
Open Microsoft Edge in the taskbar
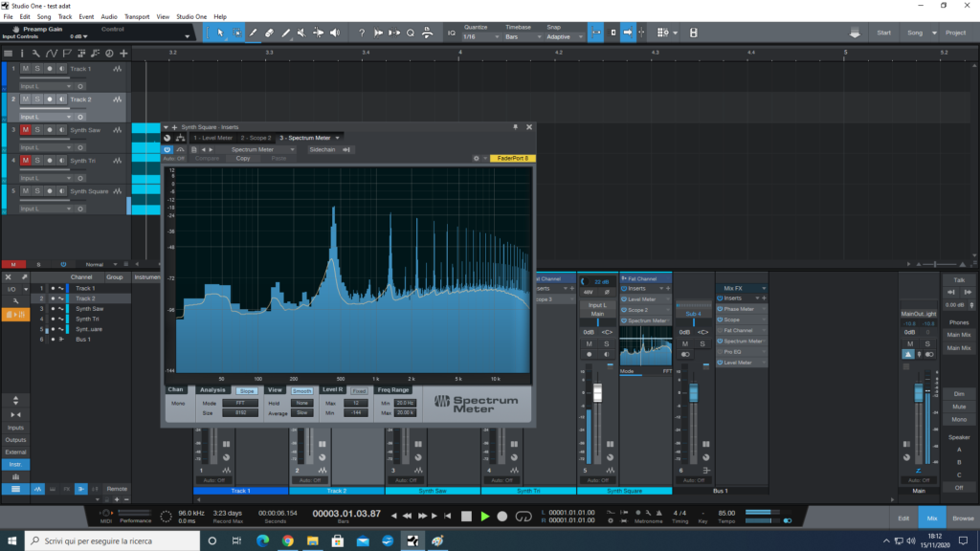click(262, 541)
